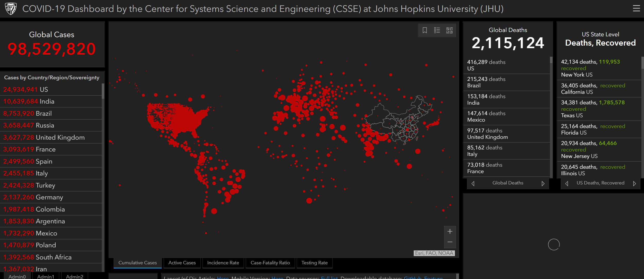Click the country list scrollbar

click(103, 91)
